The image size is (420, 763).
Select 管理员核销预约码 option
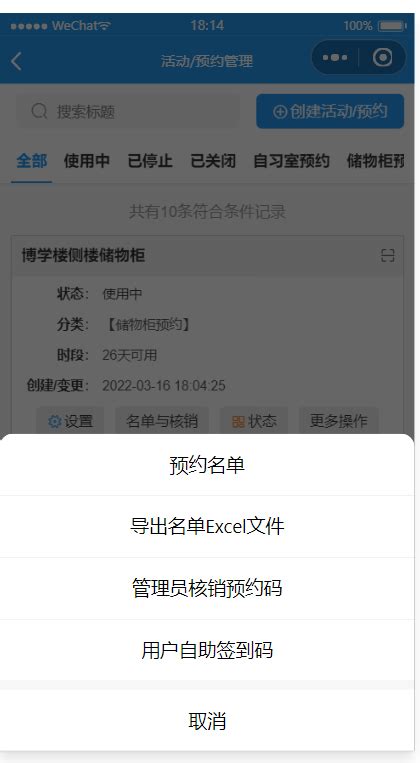coord(207,588)
